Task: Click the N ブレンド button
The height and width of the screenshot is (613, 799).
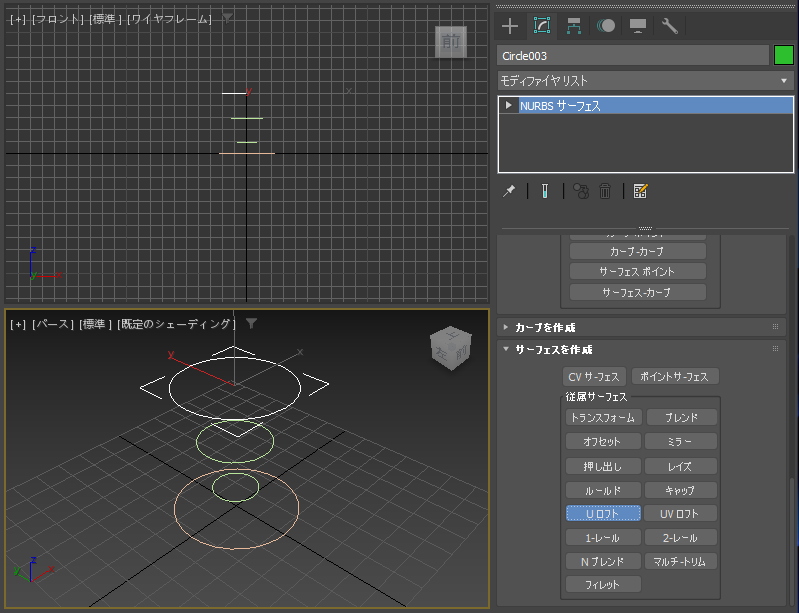Action: coord(603,562)
